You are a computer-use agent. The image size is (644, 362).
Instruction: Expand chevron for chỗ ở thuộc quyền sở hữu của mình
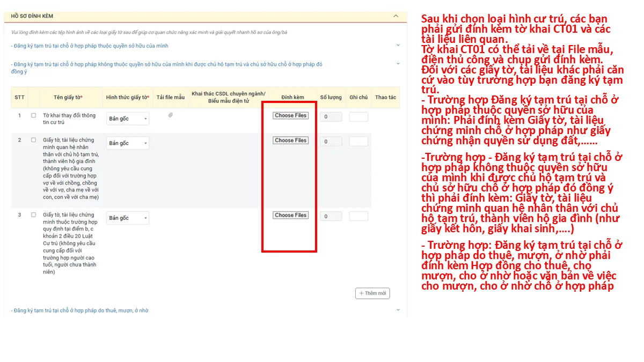pos(398,46)
